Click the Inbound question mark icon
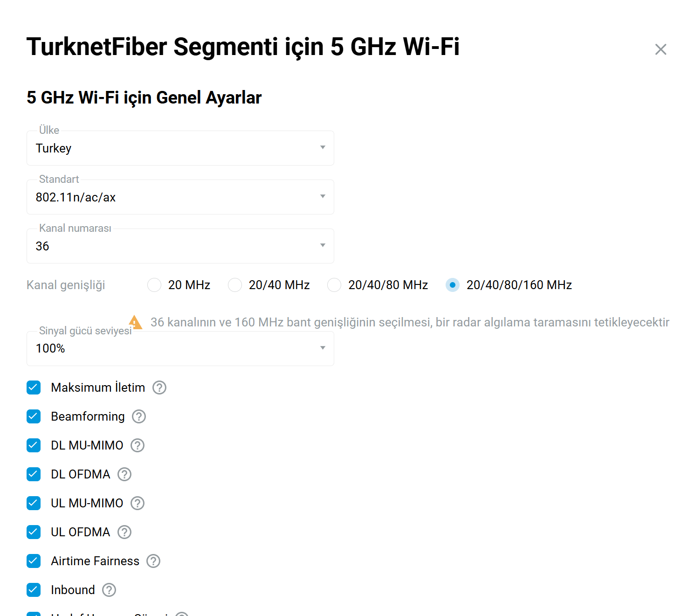The image size is (695, 616). click(109, 590)
